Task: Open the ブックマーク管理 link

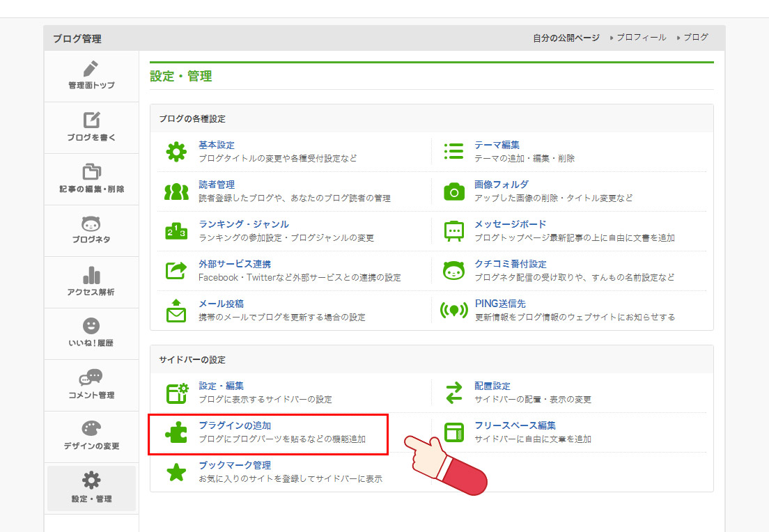Action: pos(235,465)
